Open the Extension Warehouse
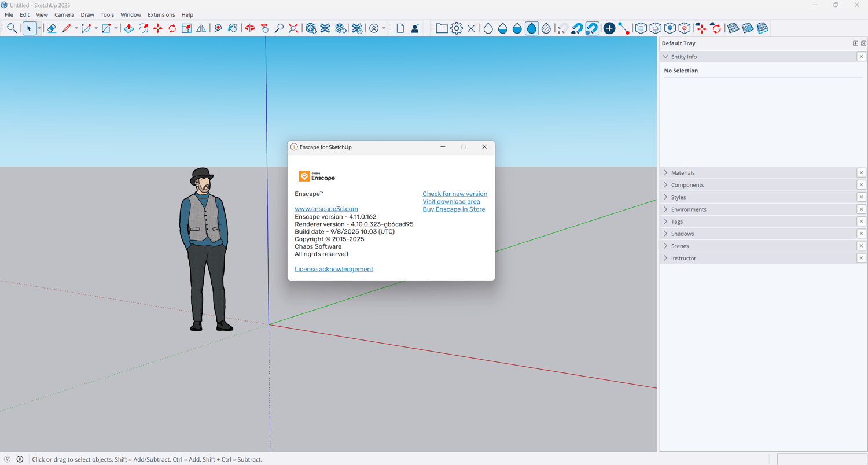Image resolution: width=868 pixels, height=465 pixels. pos(325,28)
